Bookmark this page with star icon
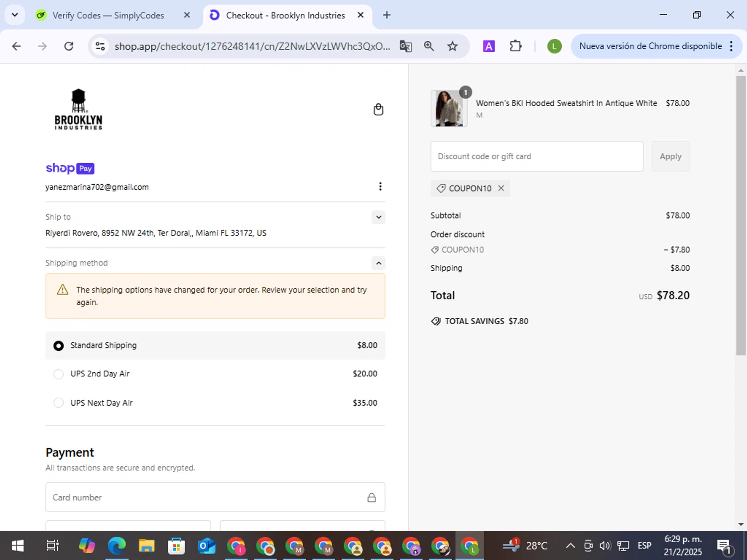Viewport: 747px width, 560px height. tap(452, 46)
